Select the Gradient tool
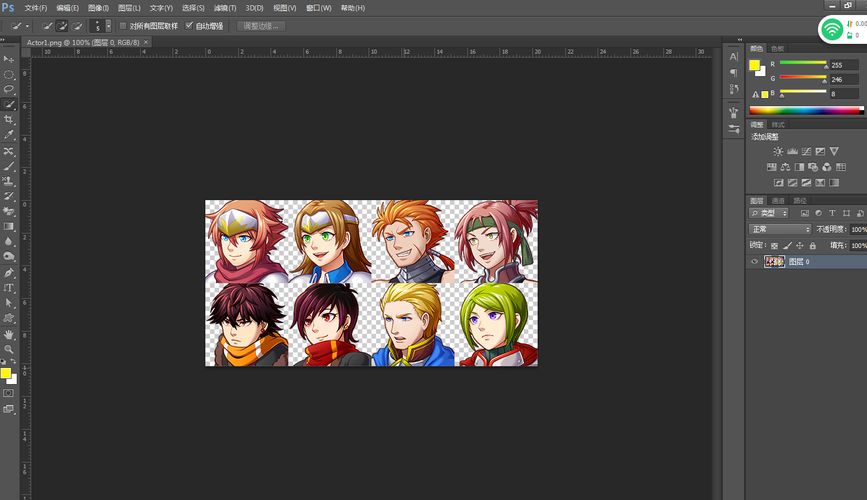 point(8,226)
